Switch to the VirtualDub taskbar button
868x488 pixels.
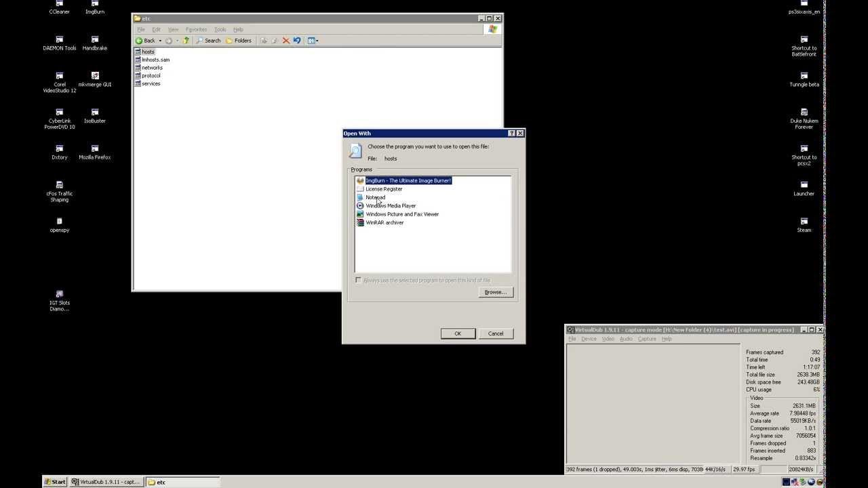click(106, 482)
